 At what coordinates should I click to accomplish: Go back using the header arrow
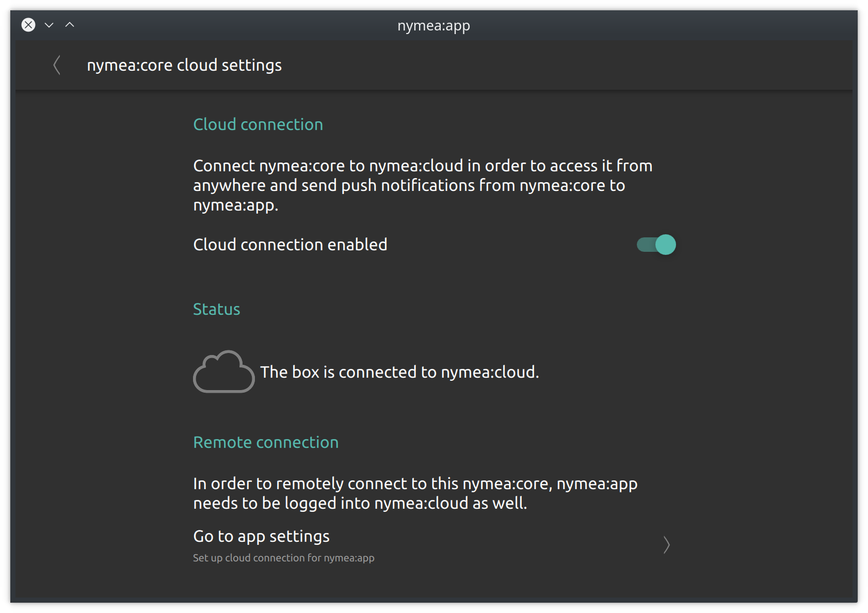[x=57, y=66]
